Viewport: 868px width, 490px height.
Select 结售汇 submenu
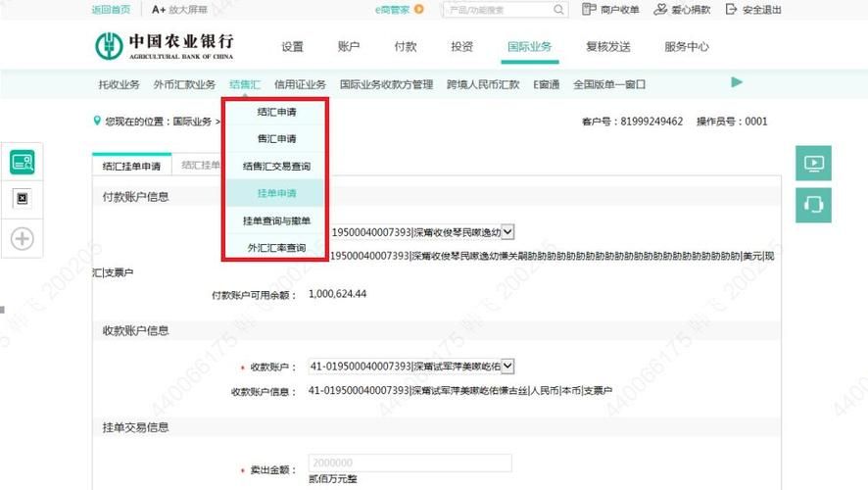[x=245, y=84]
